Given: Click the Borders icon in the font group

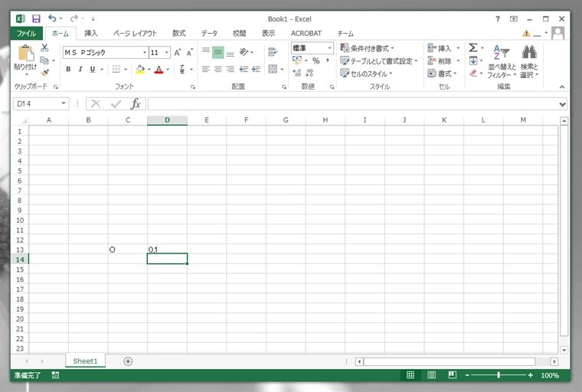Looking at the screenshot, I should pyautogui.click(x=116, y=69).
